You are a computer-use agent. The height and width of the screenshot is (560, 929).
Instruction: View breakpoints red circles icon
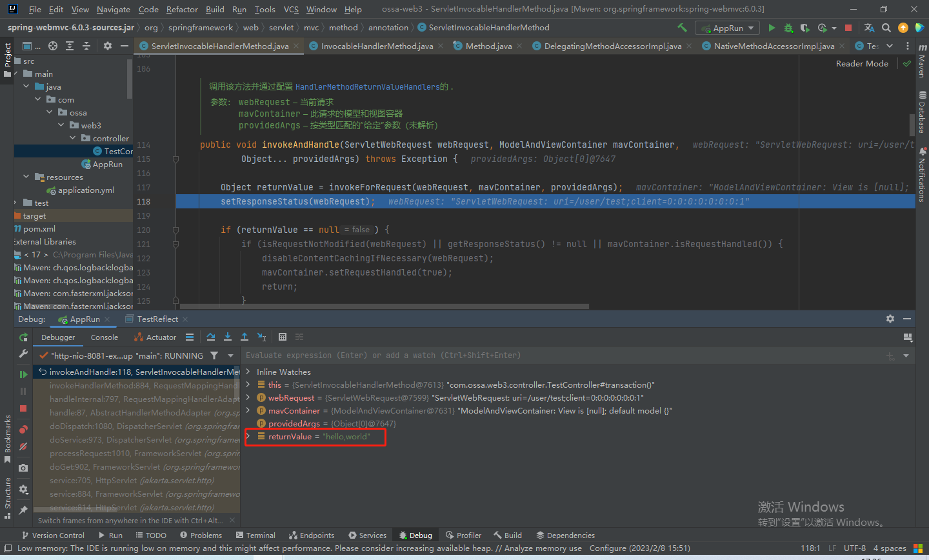pos(23,429)
